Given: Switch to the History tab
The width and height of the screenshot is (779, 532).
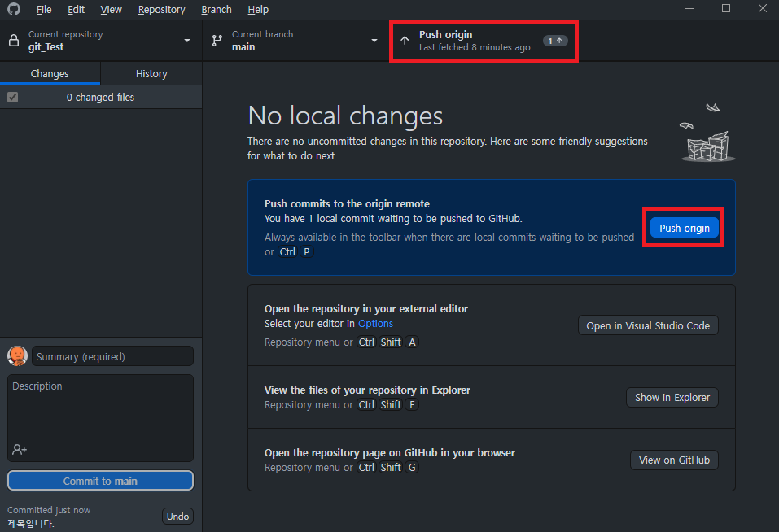Looking at the screenshot, I should click(151, 73).
